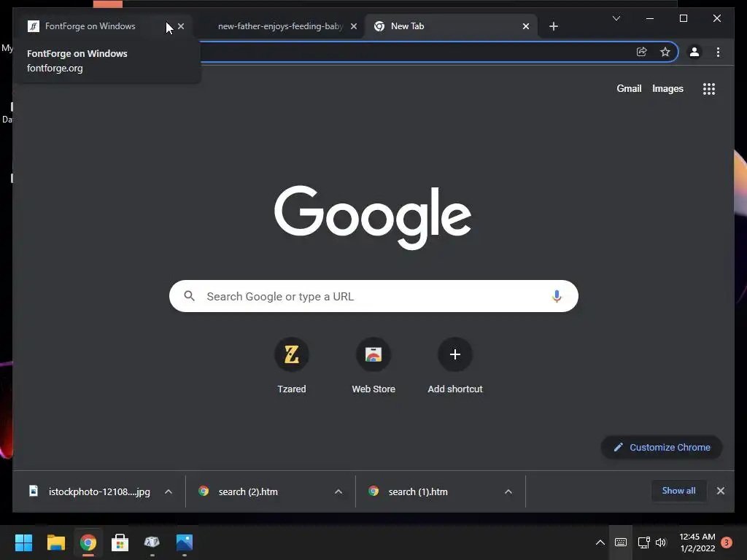Click the Add shortcut button
The image size is (747, 560).
pos(455,366)
